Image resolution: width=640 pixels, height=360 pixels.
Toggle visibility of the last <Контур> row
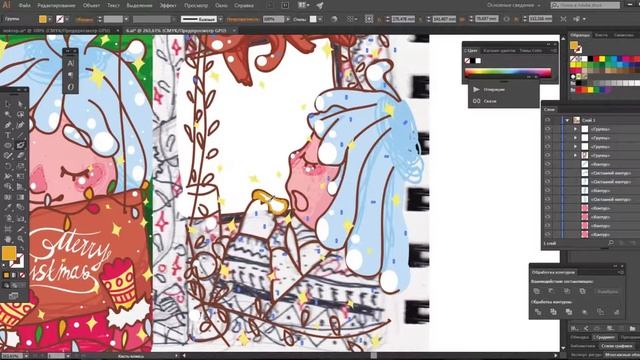(x=548, y=235)
